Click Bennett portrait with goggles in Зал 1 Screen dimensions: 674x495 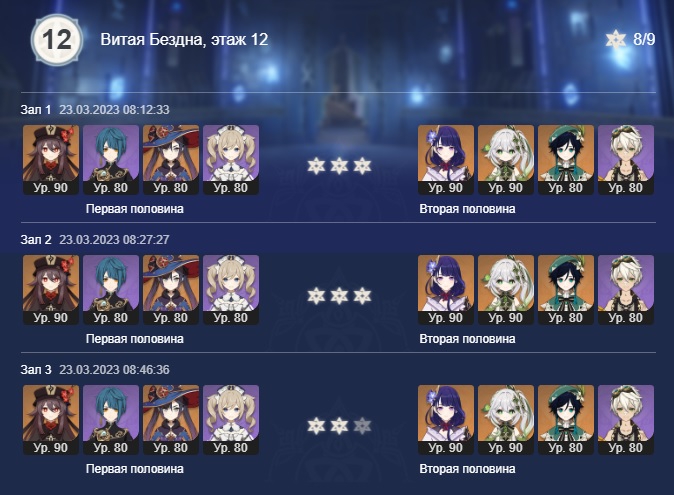point(626,160)
